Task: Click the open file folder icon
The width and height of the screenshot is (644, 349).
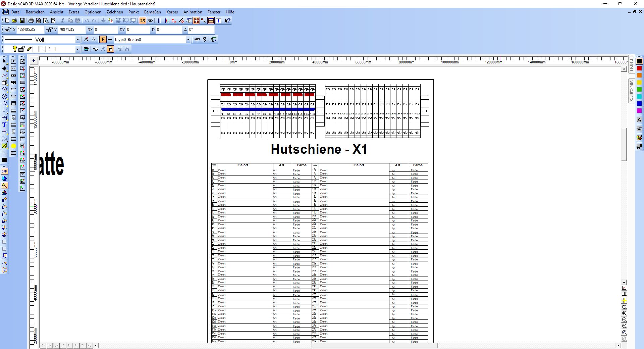Action: click(x=14, y=21)
